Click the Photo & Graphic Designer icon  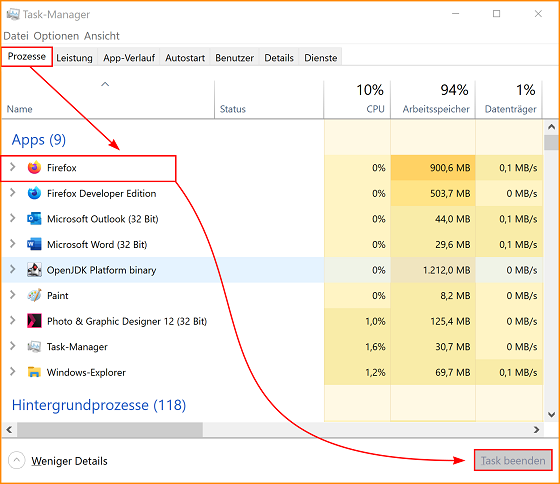[34, 321]
